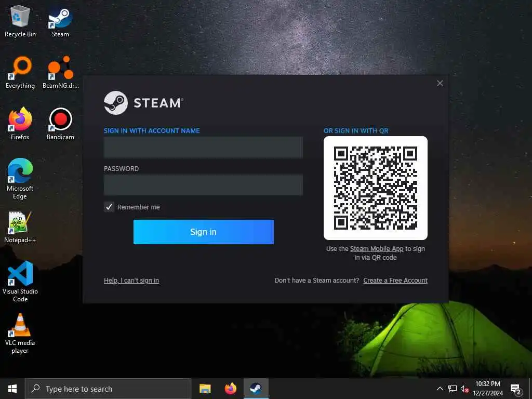Select the Everything search desktop icon

(x=20, y=73)
